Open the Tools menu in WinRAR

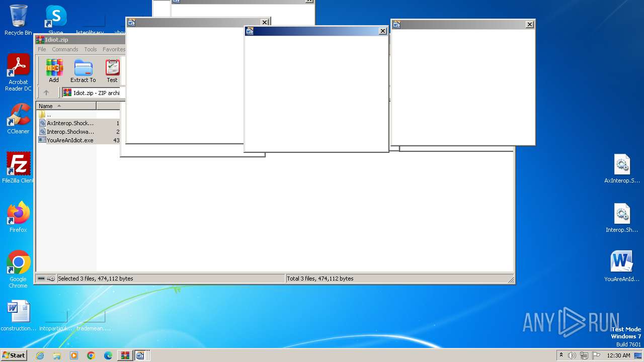(91, 49)
